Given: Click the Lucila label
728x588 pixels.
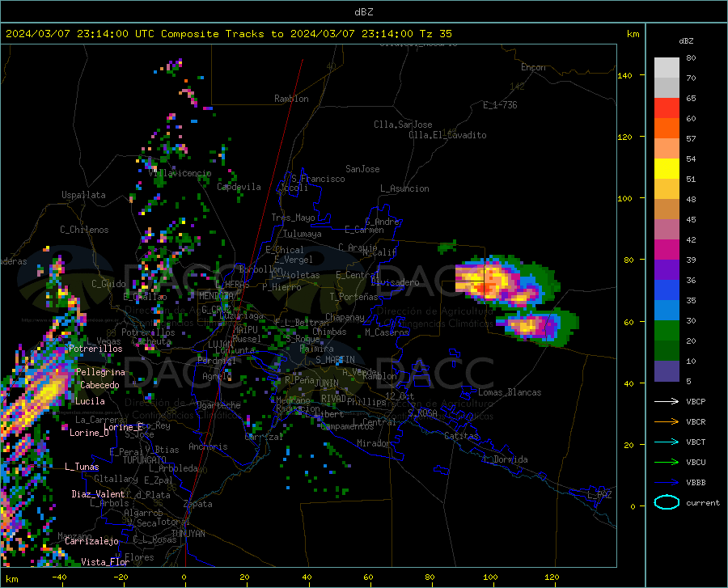Looking at the screenshot, I should [x=90, y=401].
